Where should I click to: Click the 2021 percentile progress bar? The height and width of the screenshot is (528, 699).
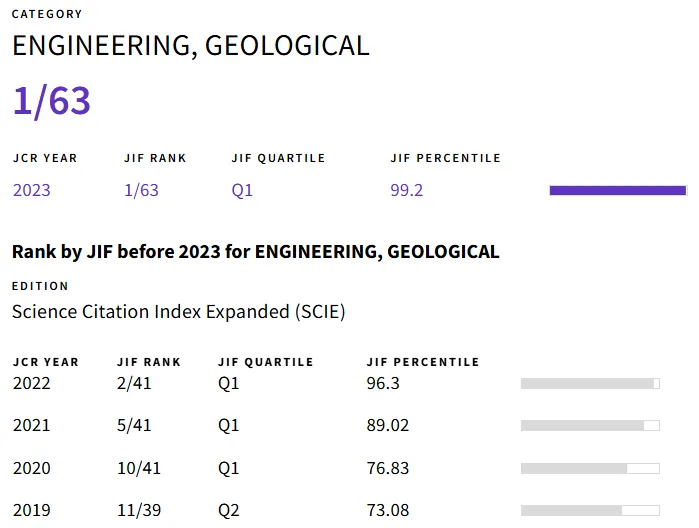point(590,425)
